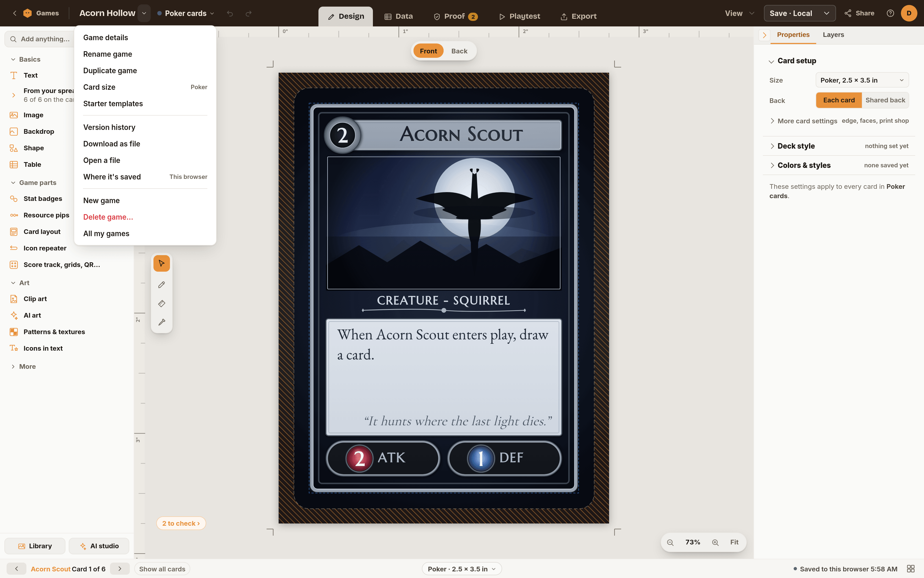Screen dimensions: 924x578
Task: Switch card view to Front
Action: point(428,51)
